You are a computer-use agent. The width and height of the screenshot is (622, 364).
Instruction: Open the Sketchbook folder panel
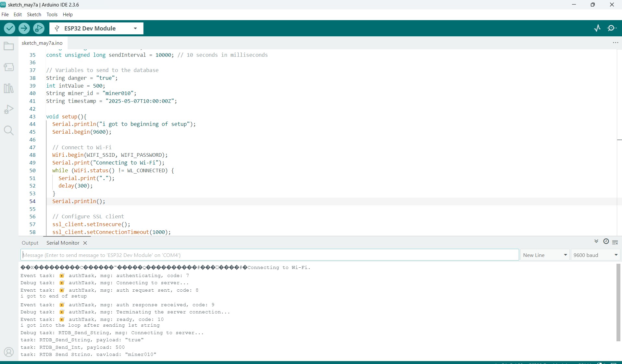[9, 46]
